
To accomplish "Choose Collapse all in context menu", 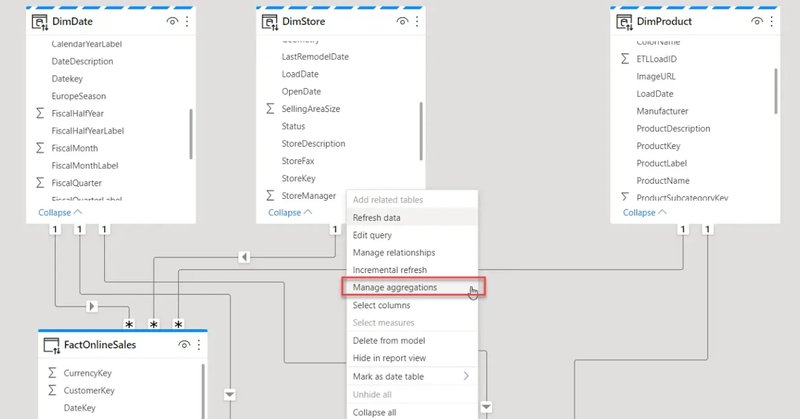I will coord(412,412).
